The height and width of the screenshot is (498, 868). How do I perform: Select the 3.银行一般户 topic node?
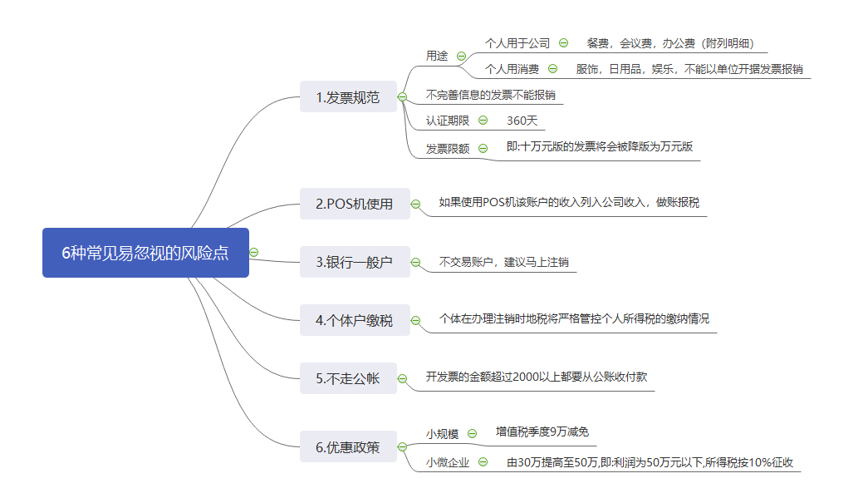tap(355, 262)
